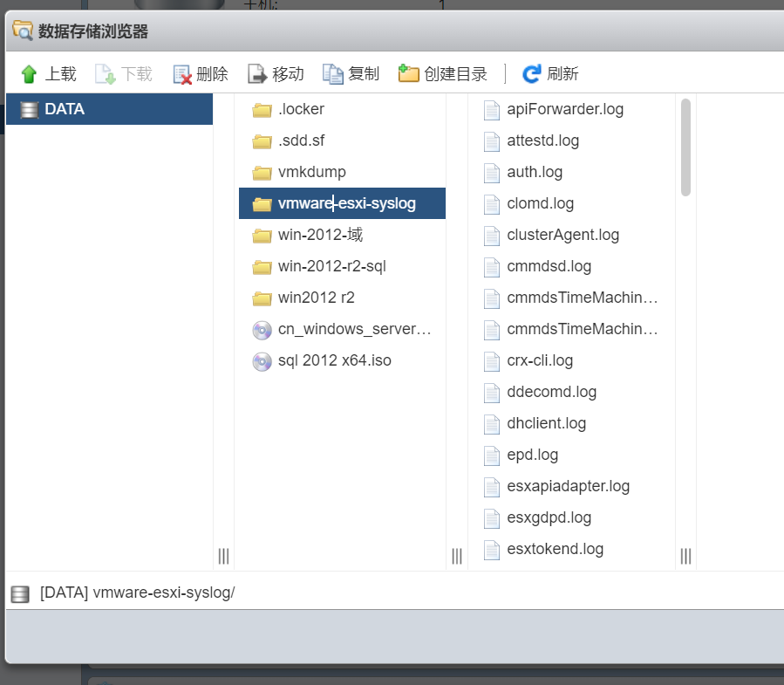Select attestd.log file

[572, 140]
